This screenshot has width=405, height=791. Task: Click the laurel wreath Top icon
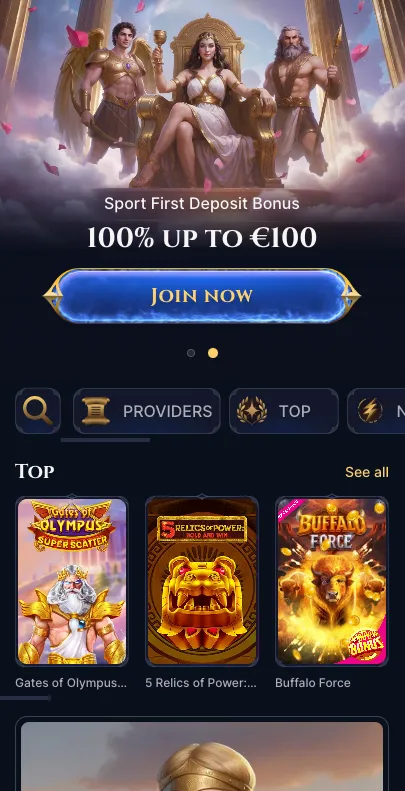coord(252,411)
